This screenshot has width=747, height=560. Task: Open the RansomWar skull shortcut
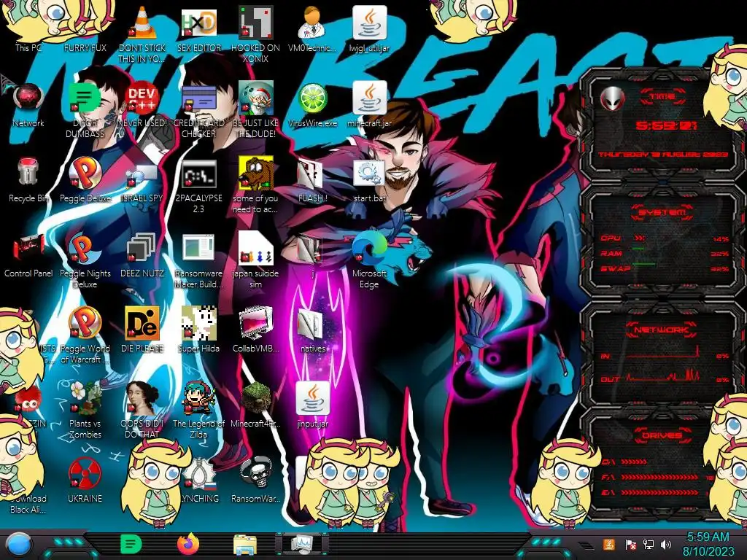[255, 481]
